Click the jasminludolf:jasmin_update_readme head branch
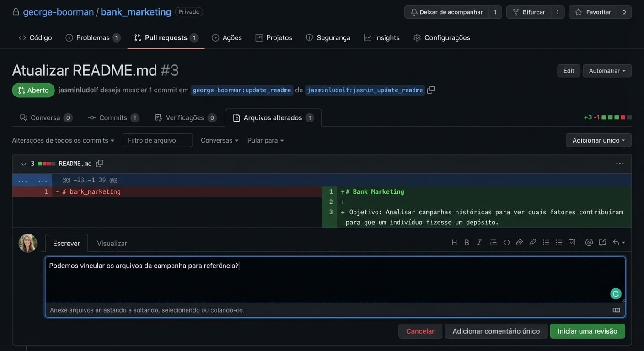This screenshot has height=351, width=644. pyautogui.click(x=365, y=90)
